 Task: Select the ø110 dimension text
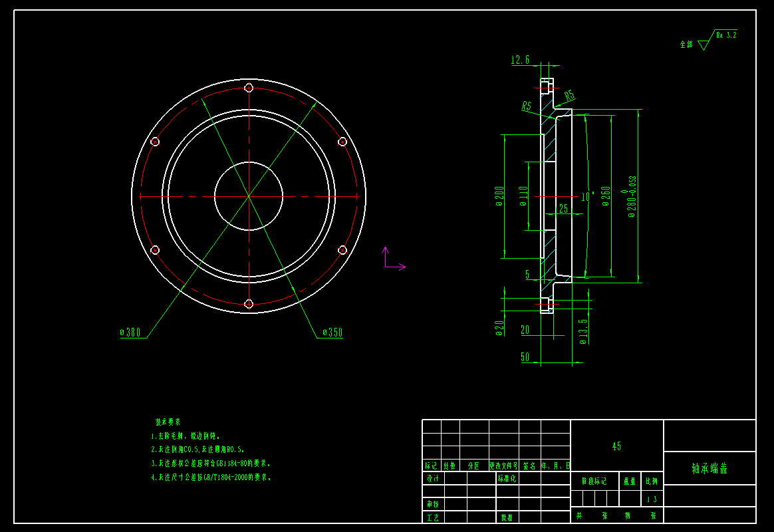pyautogui.click(x=524, y=196)
